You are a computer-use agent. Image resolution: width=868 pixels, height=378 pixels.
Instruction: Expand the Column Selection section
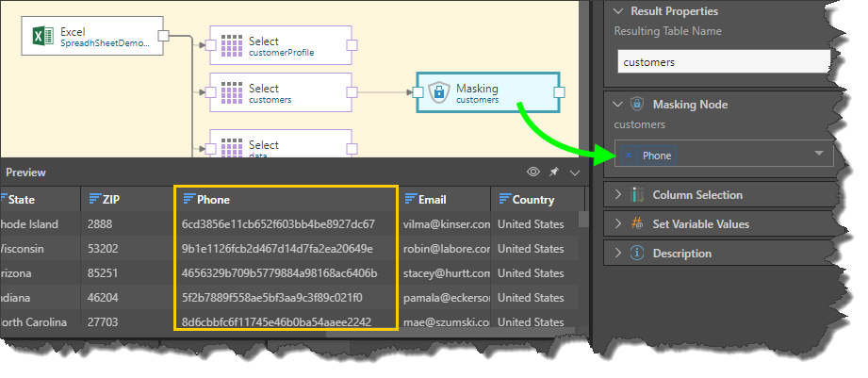pos(618,195)
